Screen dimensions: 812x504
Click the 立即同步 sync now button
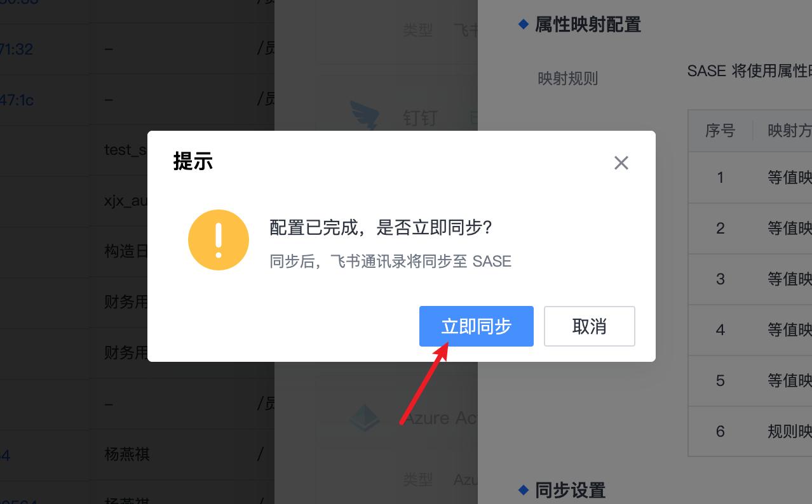[476, 326]
